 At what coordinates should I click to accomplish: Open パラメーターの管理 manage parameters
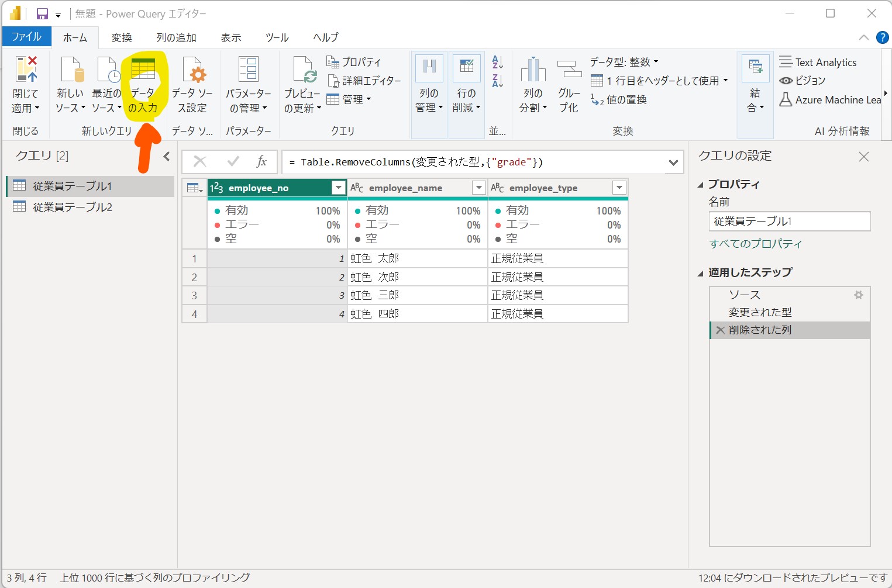[249, 85]
